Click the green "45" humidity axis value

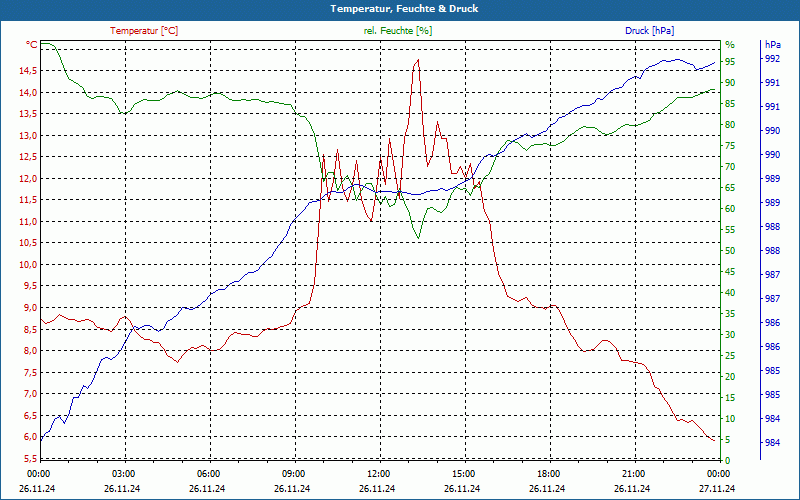(730, 272)
